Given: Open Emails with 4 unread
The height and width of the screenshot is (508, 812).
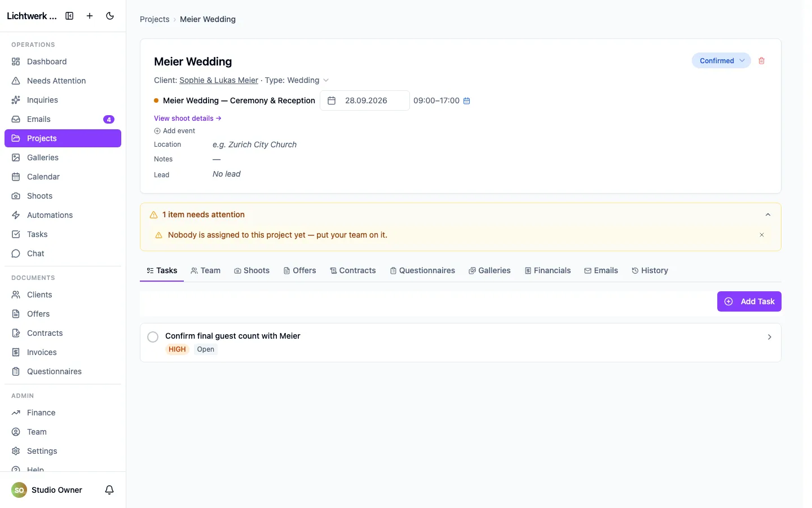Looking at the screenshot, I should [x=63, y=119].
